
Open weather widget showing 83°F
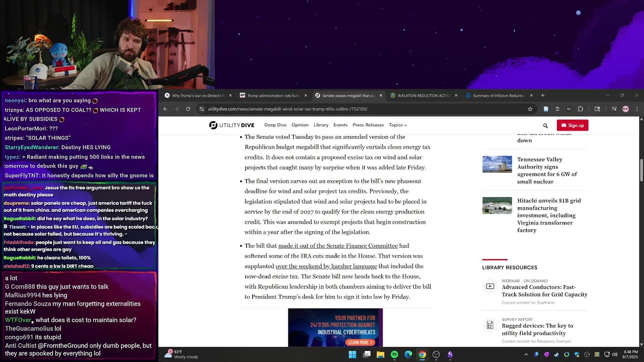(x=182, y=354)
